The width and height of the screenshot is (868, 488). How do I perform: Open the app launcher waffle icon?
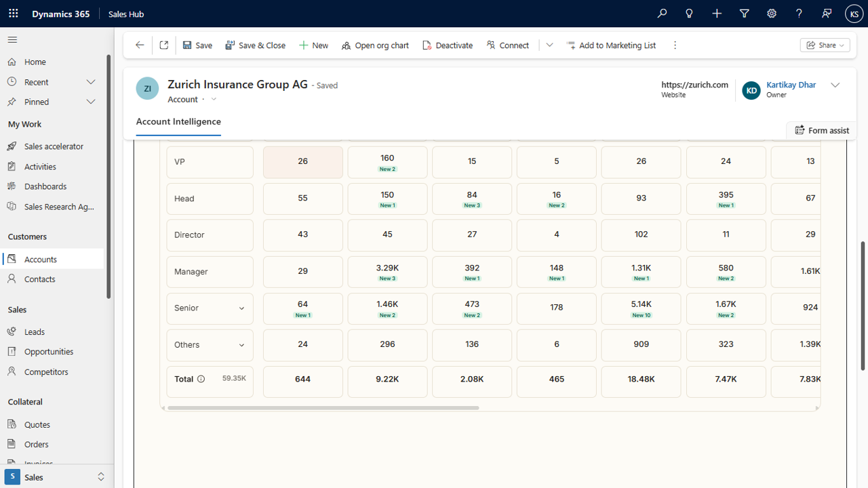point(14,14)
